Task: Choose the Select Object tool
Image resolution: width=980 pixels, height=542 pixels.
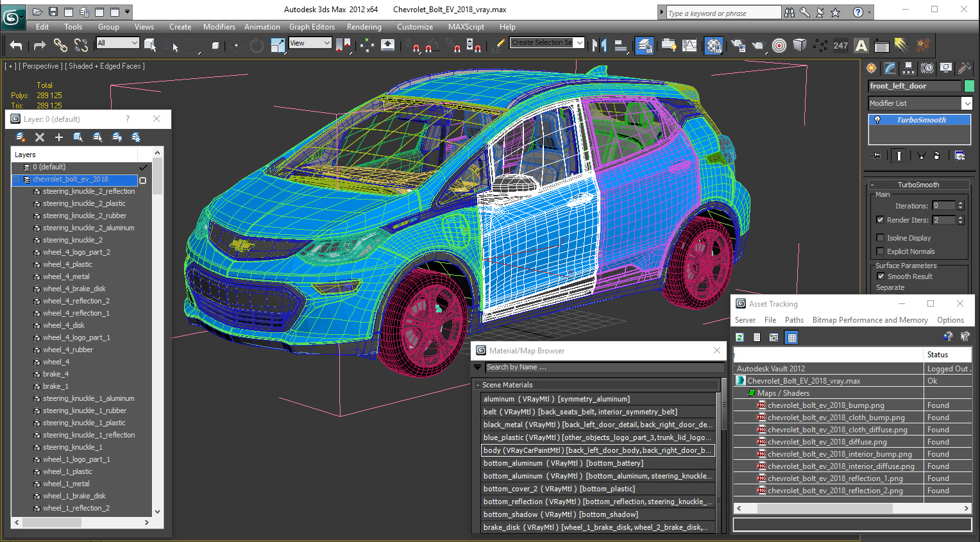Action: click(150, 45)
